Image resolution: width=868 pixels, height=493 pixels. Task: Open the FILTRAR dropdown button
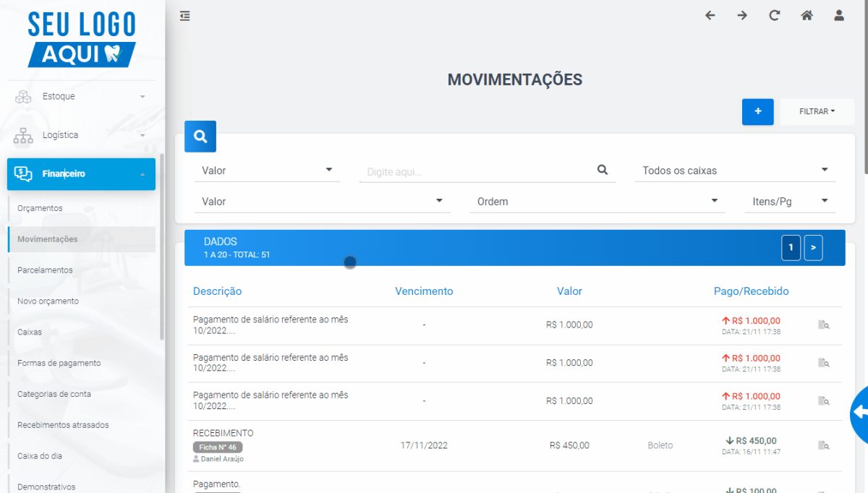coord(817,111)
